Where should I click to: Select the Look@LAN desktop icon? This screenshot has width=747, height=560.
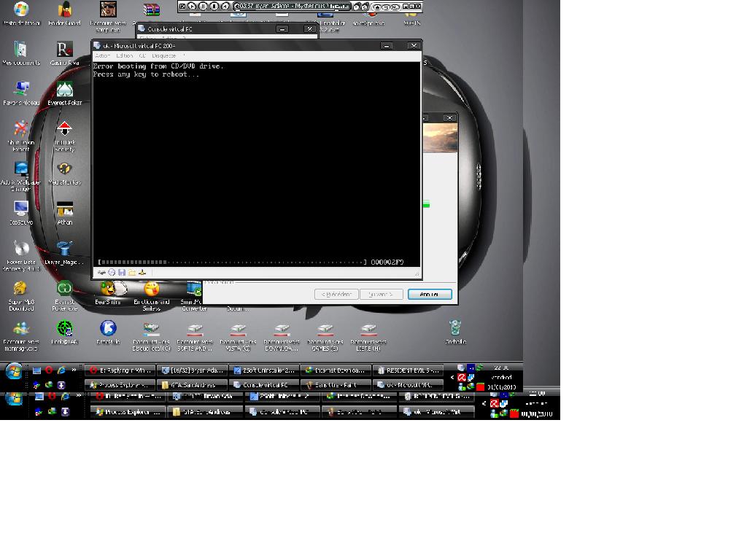tap(64, 332)
